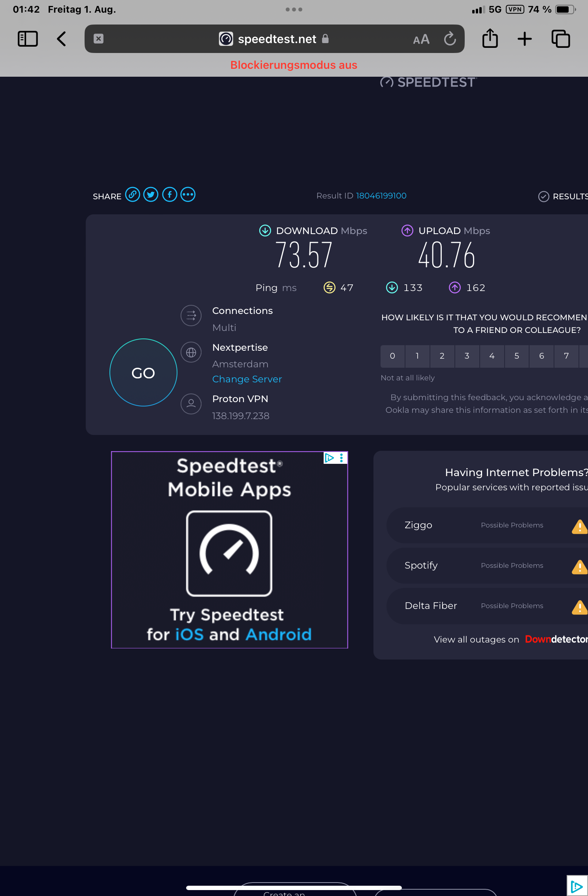
Task: Click the 40.76 upload speed value
Action: pos(447,255)
